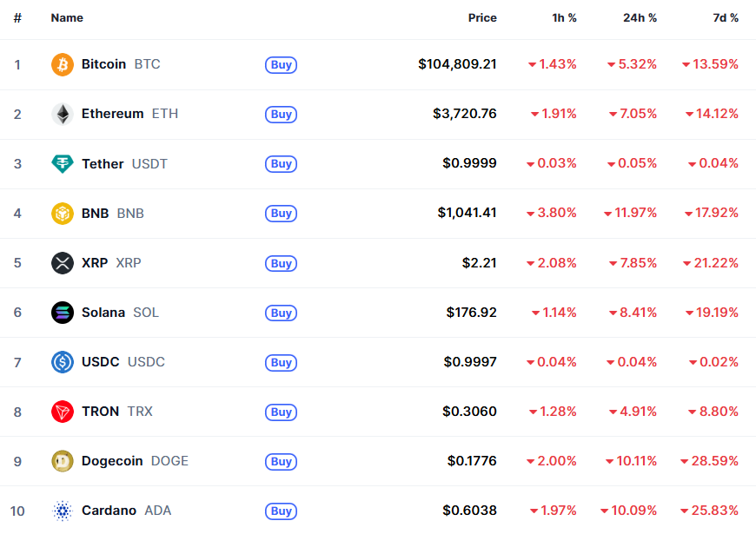The height and width of the screenshot is (534, 756).
Task: Click the Dogecoin logo icon
Action: (63, 461)
